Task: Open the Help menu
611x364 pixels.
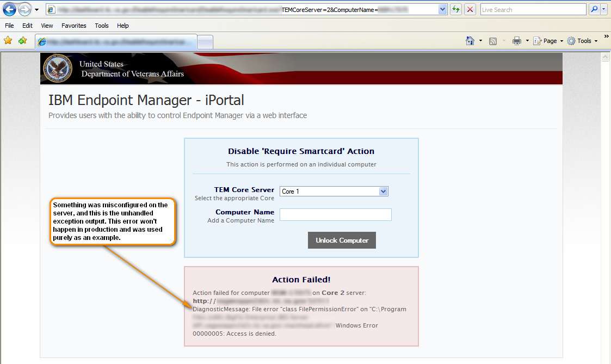Action: click(x=123, y=26)
